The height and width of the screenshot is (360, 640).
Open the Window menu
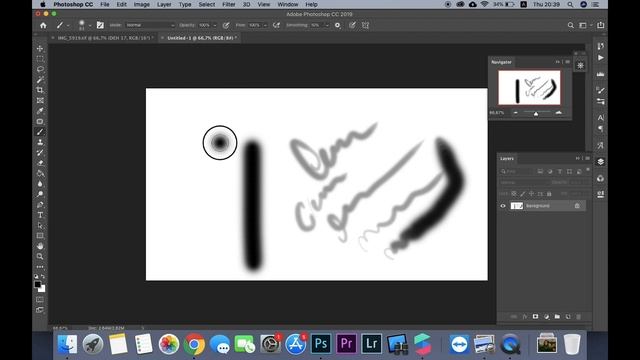(288, 4)
